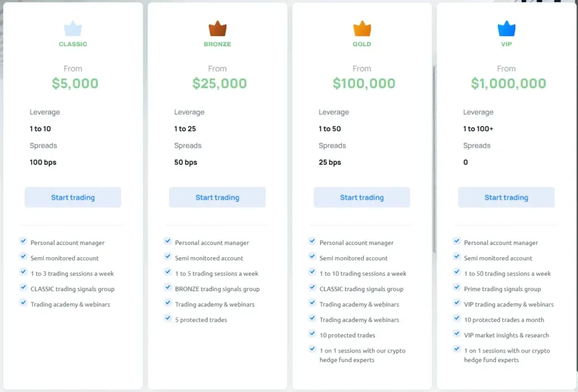
Task: Click the blue VIP crown icon
Action: [506, 29]
